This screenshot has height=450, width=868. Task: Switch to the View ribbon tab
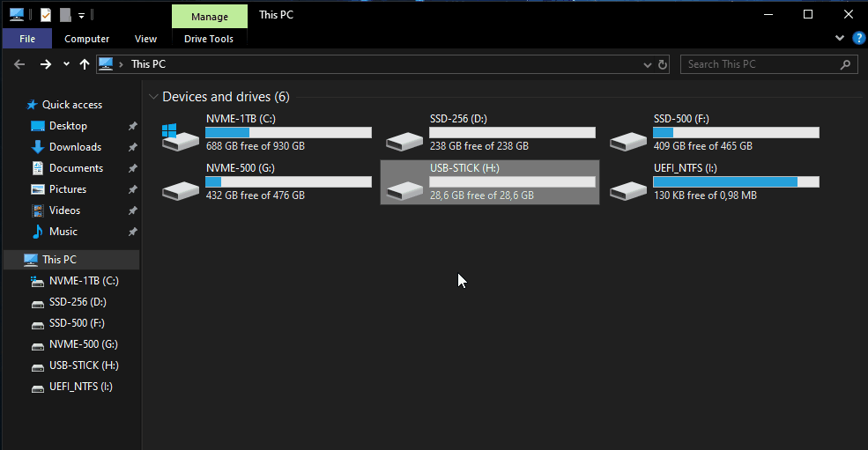pos(145,39)
